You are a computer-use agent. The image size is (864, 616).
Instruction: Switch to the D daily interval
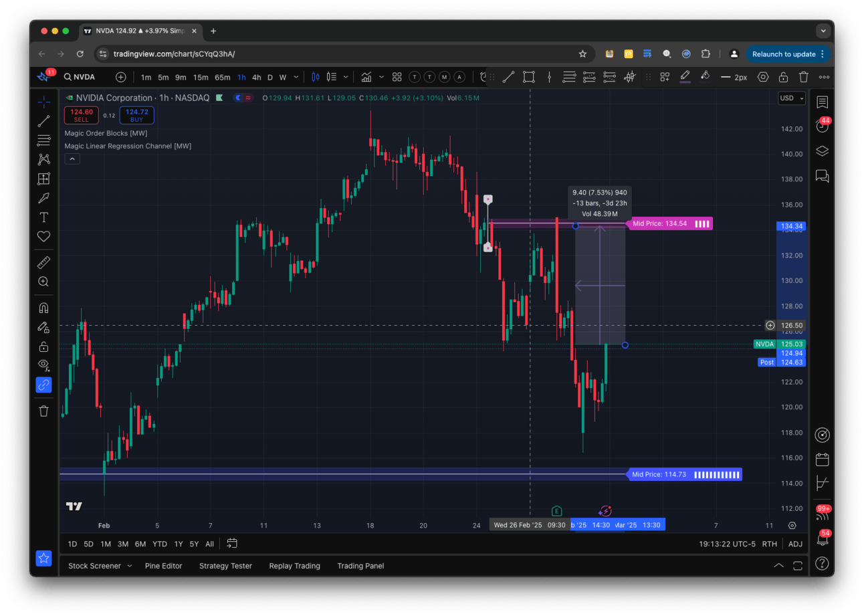click(270, 78)
